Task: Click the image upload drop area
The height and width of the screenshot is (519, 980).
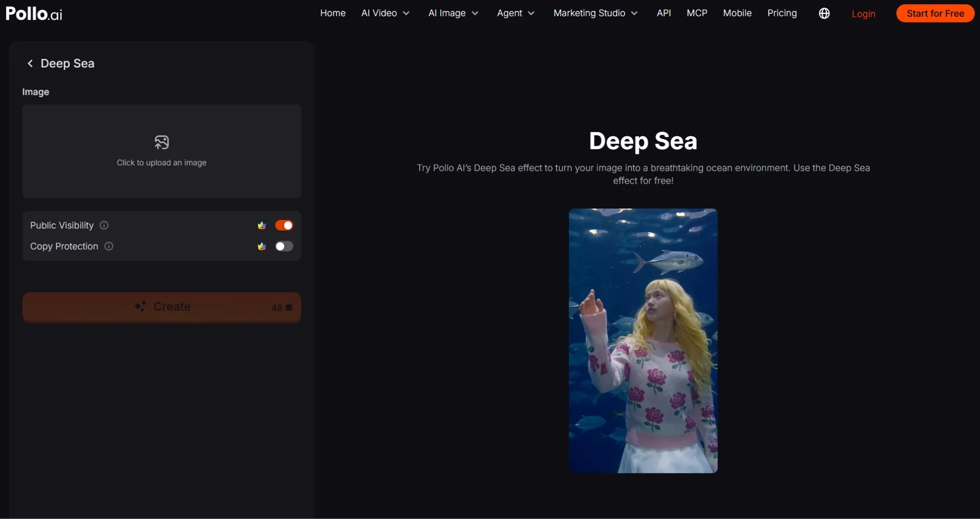Action: [162, 151]
